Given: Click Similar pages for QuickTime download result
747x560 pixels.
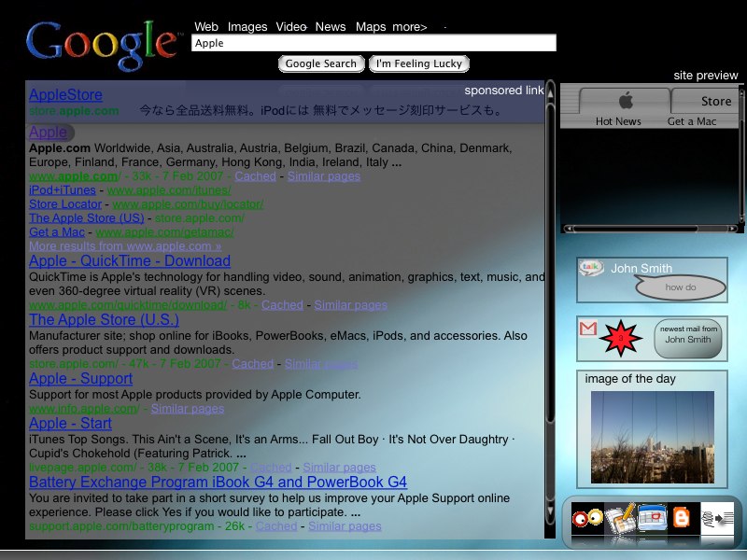Looking at the screenshot, I should (x=351, y=305).
